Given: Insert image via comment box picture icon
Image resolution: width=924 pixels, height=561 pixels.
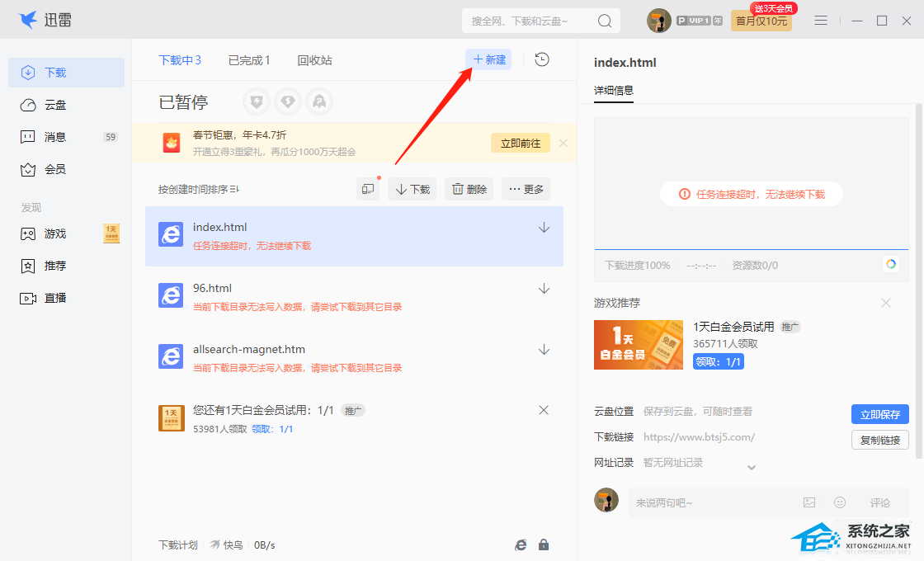Looking at the screenshot, I should (809, 502).
